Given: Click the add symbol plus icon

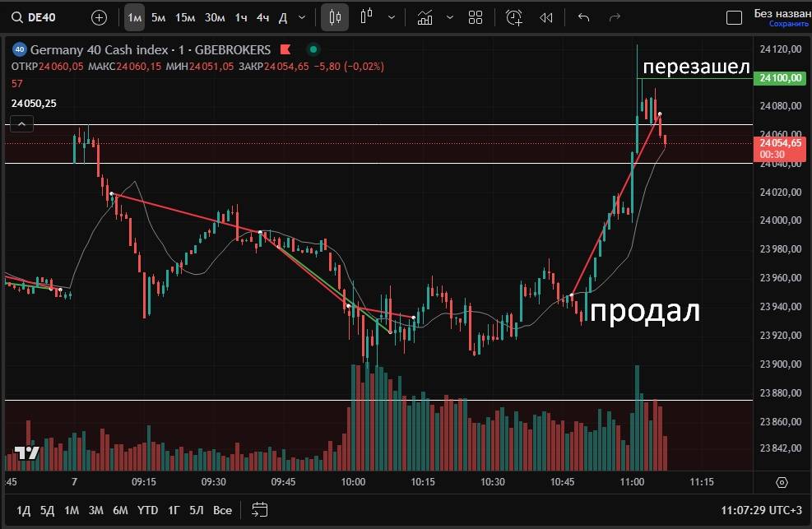Looking at the screenshot, I should coord(99,17).
